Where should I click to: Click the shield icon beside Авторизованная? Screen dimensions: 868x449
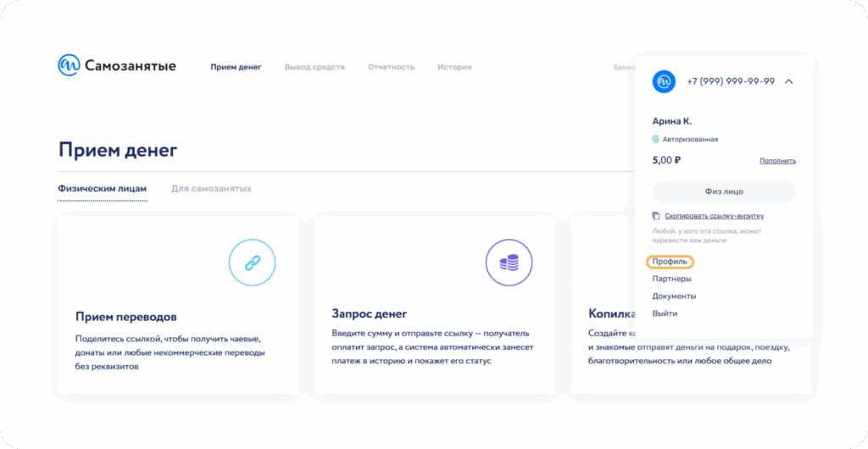tap(656, 139)
